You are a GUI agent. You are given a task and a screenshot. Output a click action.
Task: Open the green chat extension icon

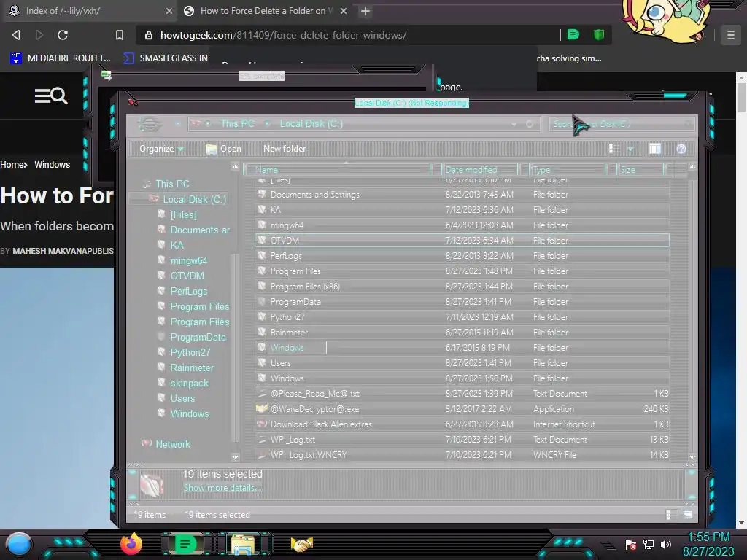tap(573, 34)
